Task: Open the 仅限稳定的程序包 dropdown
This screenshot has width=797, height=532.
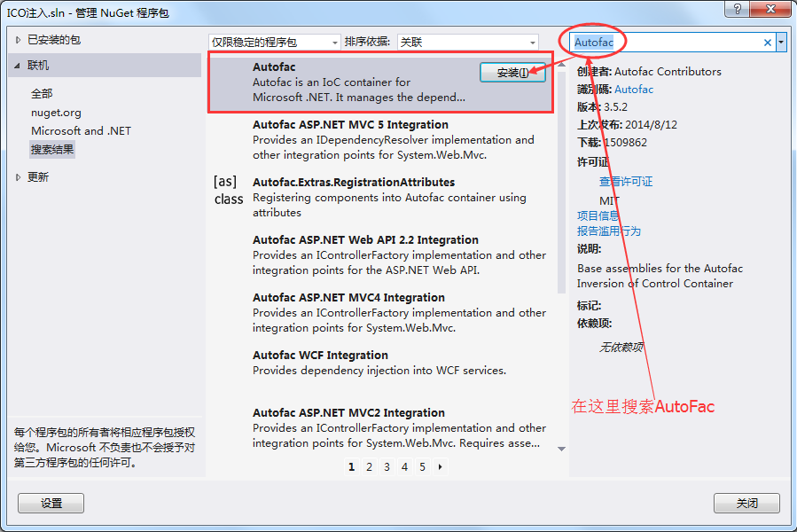Action: pyautogui.click(x=274, y=43)
